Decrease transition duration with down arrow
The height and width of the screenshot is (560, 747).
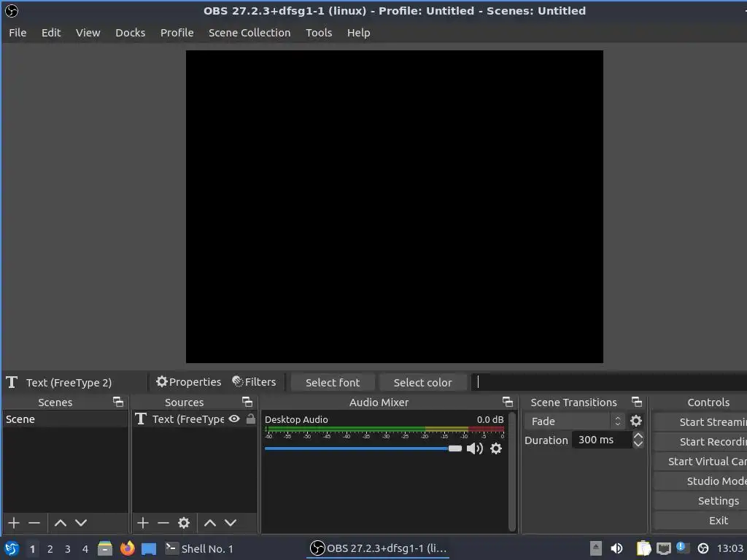click(x=638, y=444)
